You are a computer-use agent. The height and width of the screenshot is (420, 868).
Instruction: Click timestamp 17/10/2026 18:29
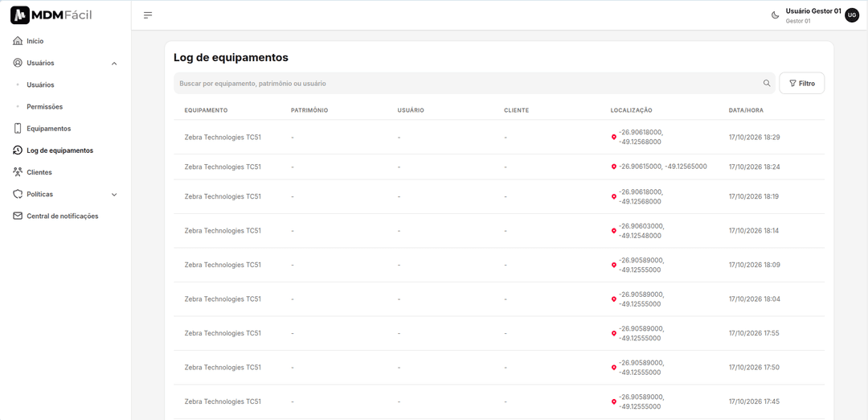tap(754, 137)
